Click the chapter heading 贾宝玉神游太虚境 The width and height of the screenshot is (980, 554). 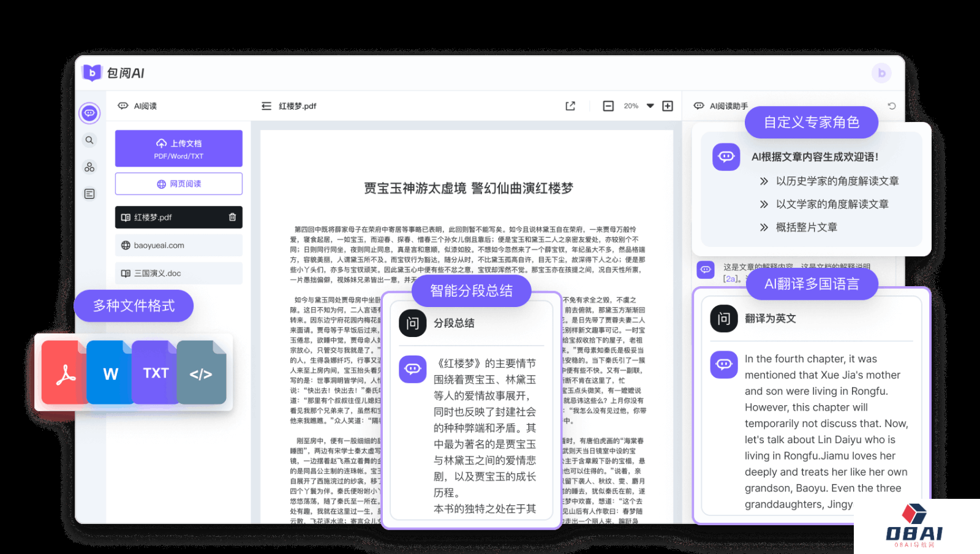pyautogui.click(x=415, y=188)
